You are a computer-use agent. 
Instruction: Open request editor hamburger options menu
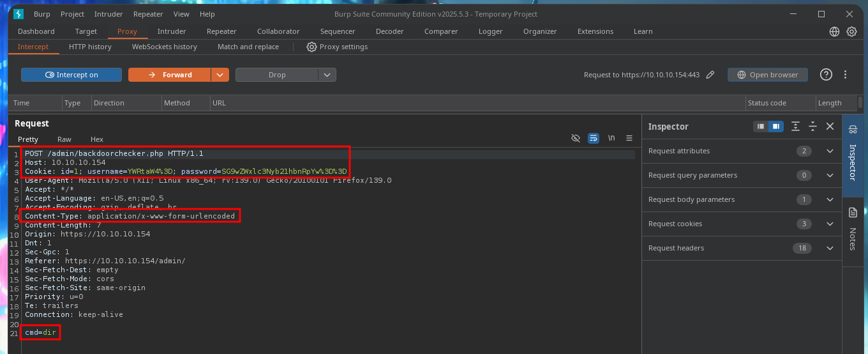point(629,138)
